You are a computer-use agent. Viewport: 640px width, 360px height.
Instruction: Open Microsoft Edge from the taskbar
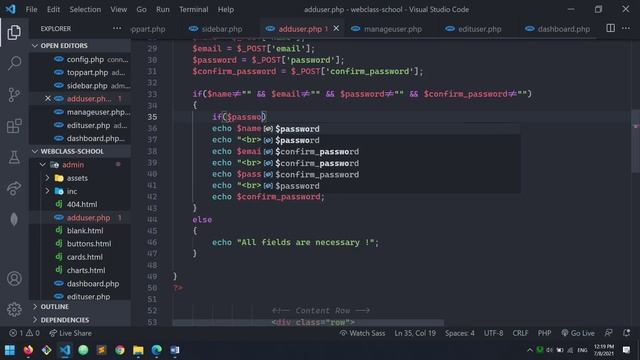point(156,350)
